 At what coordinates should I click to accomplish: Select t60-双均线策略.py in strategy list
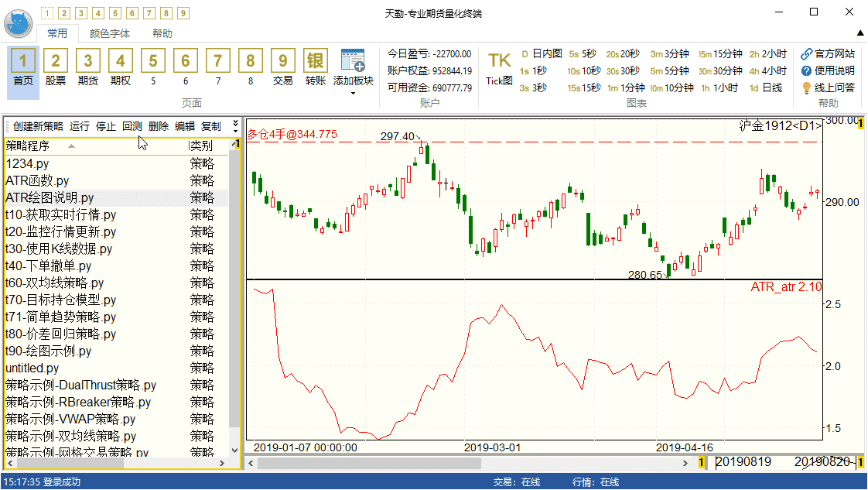pyautogui.click(x=54, y=283)
